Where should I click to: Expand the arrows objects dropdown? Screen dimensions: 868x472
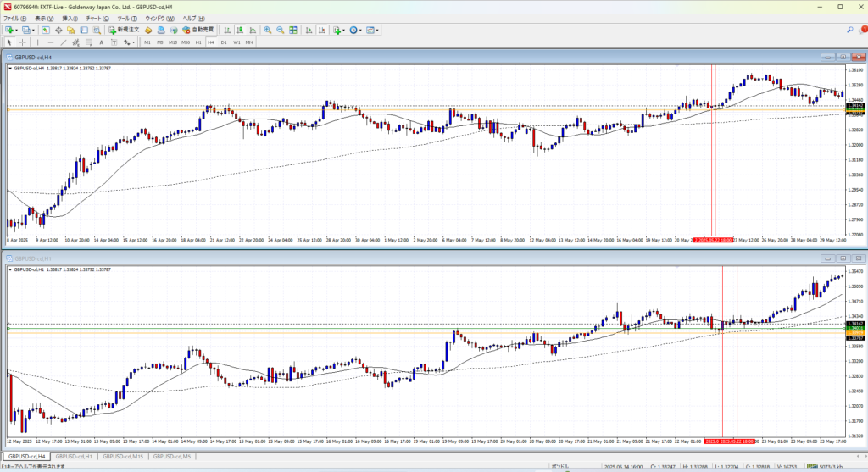tap(131, 42)
